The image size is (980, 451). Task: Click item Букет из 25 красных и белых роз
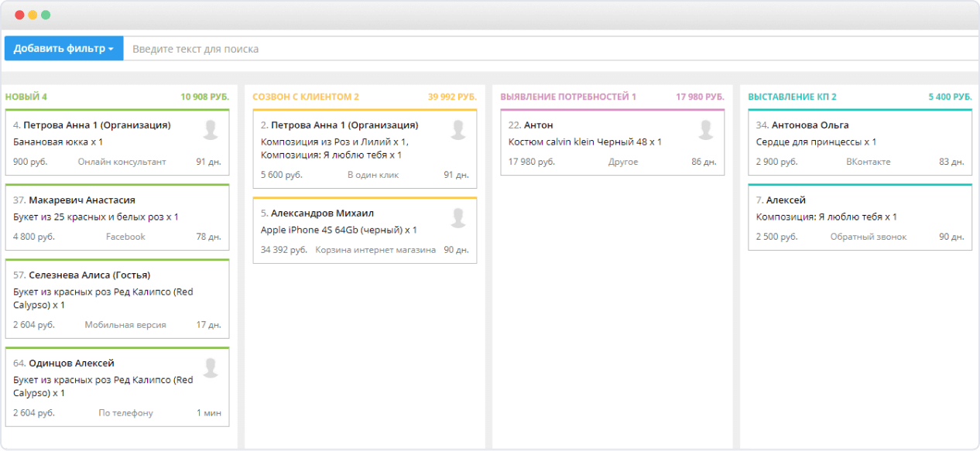pos(96,217)
